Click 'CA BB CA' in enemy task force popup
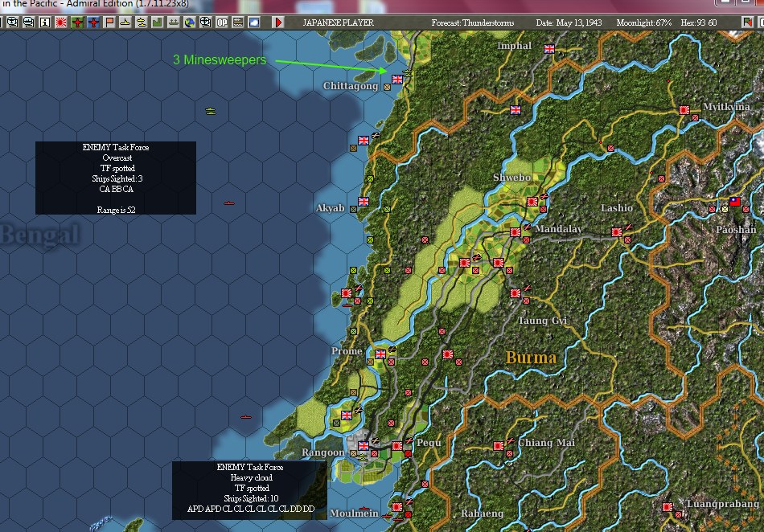Viewport: 764px width, 532px height. [116, 189]
